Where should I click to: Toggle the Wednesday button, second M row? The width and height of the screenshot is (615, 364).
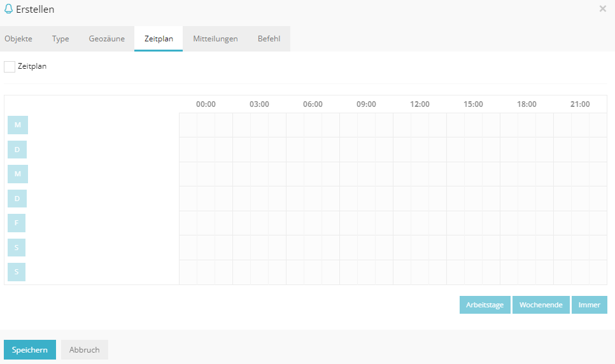(x=17, y=174)
